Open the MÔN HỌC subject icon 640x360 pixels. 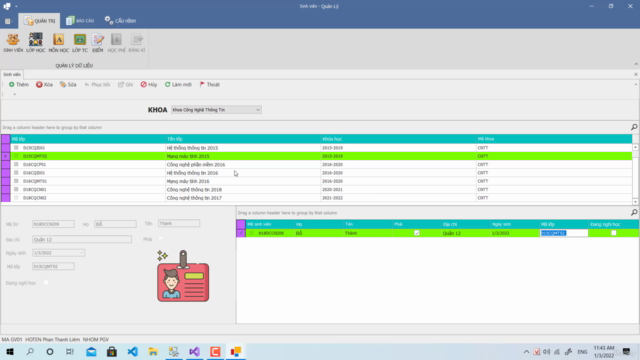58,43
